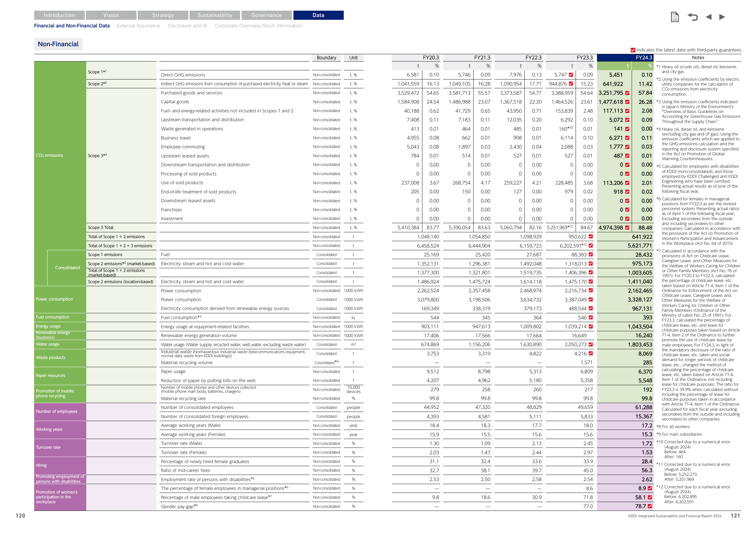Select the FY24.3 column header
Screen dimensions: 756x534
click(625, 58)
